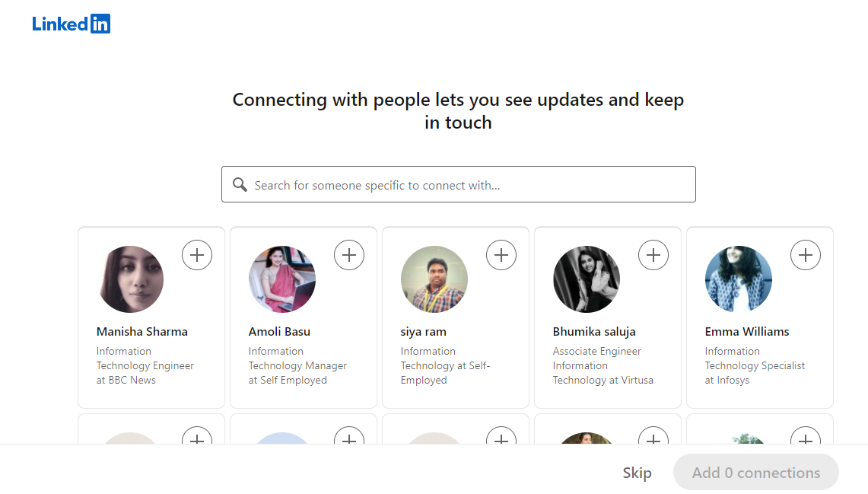Select siya ram's profile photo
Screen dimensions: 868x494
(434, 279)
